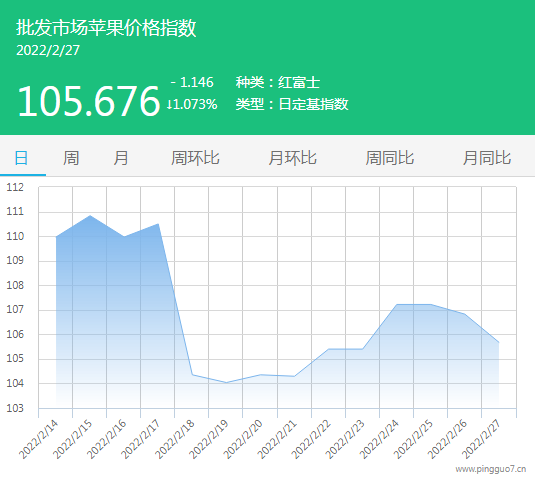Open the 周同比 tab
This screenshot has height=479, width=535.
click(x=390, y=158)
